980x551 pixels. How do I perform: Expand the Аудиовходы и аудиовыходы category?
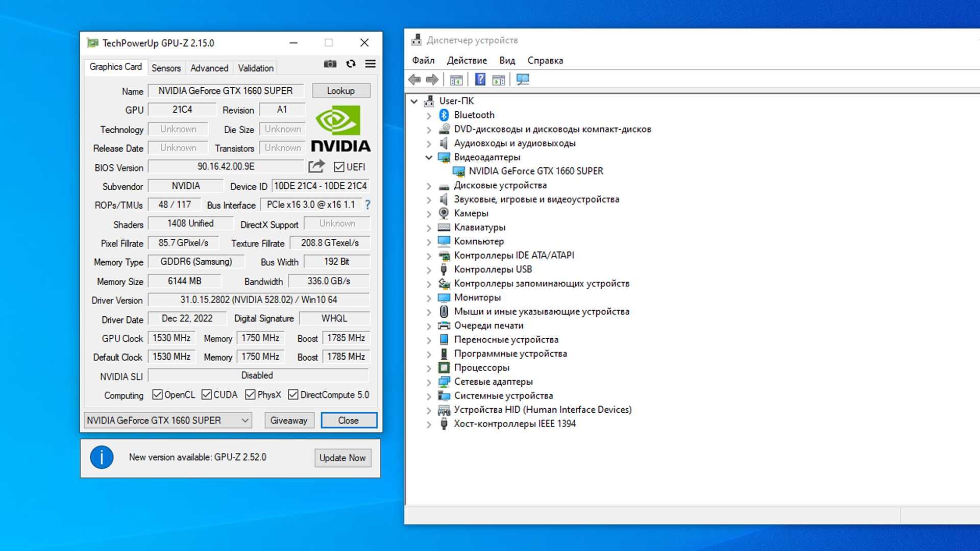coord(429,143)
